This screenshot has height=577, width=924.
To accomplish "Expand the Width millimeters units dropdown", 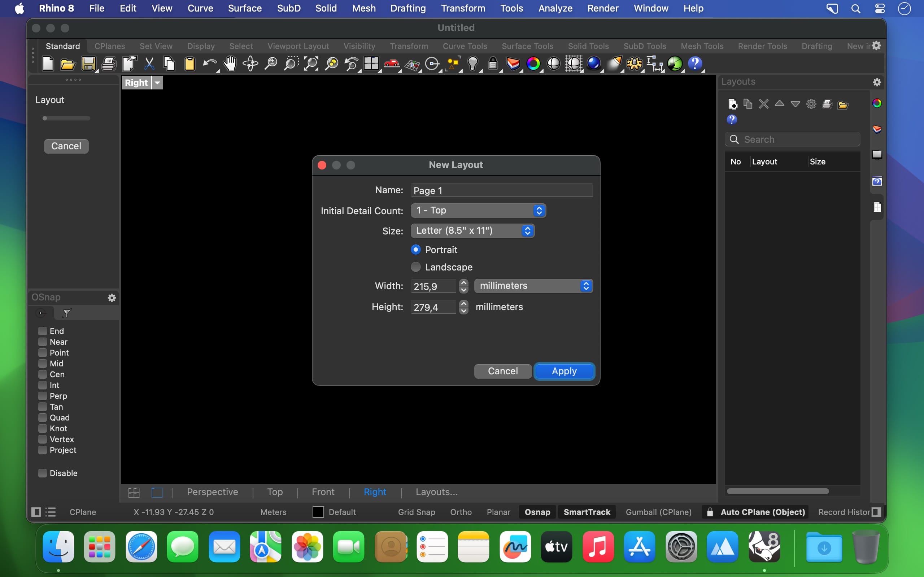I will pos(533,286).
